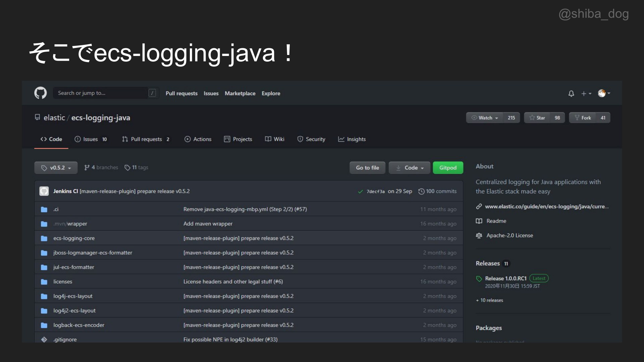Open commit hash 7decf3a

[x=375, y=191]
